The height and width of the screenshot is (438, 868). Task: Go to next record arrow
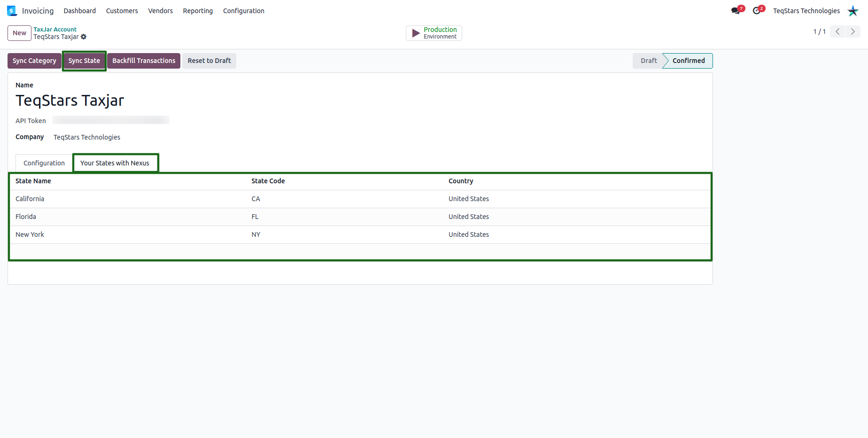[853, 31]
